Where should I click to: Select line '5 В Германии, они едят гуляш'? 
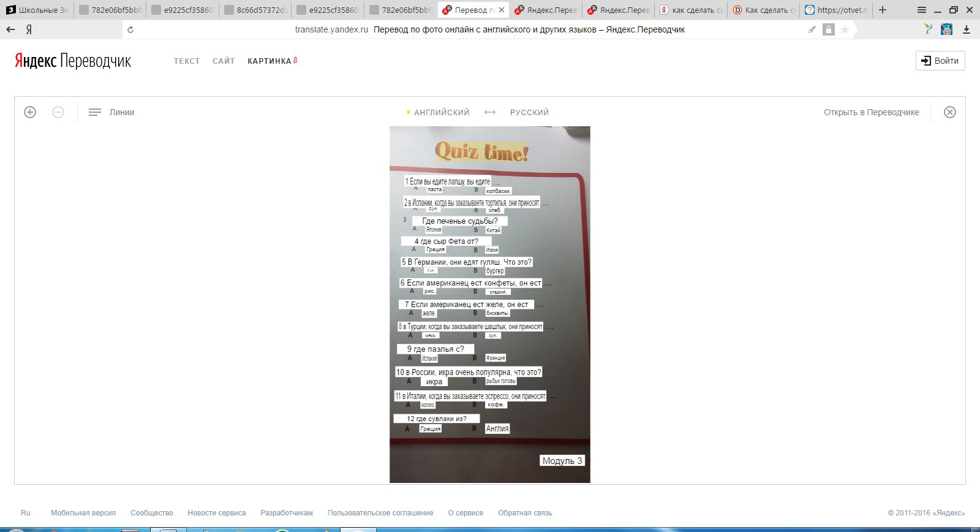point(467,262)
